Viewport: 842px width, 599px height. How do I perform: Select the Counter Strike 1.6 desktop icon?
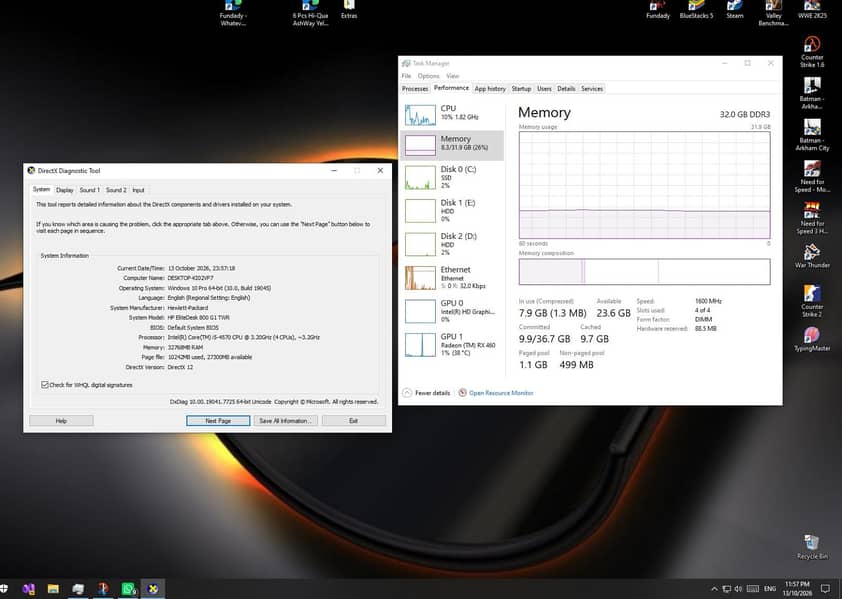click(812, 52)
